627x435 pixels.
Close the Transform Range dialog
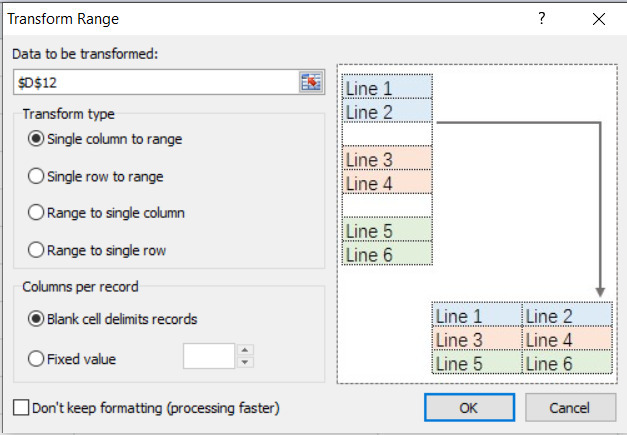[599, 18]
